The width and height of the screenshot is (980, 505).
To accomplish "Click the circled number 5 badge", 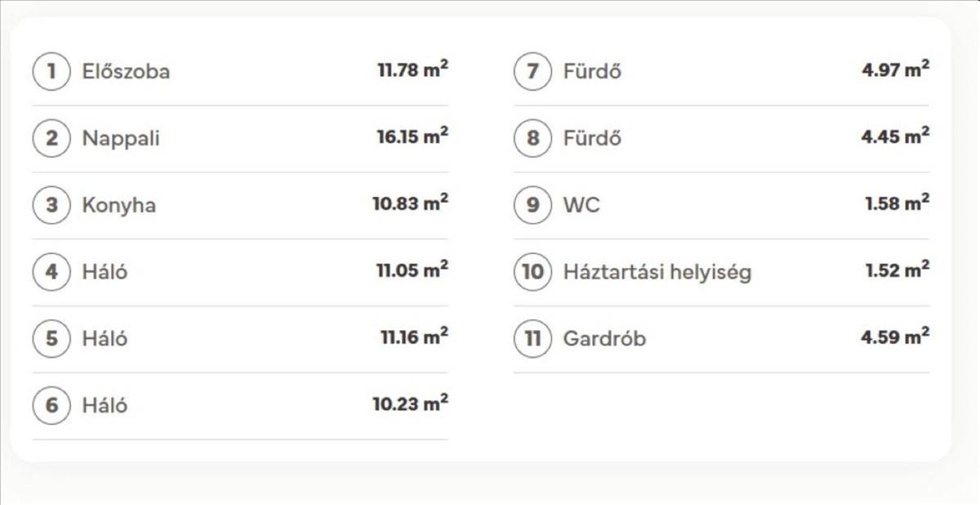I will pos(52,338).
